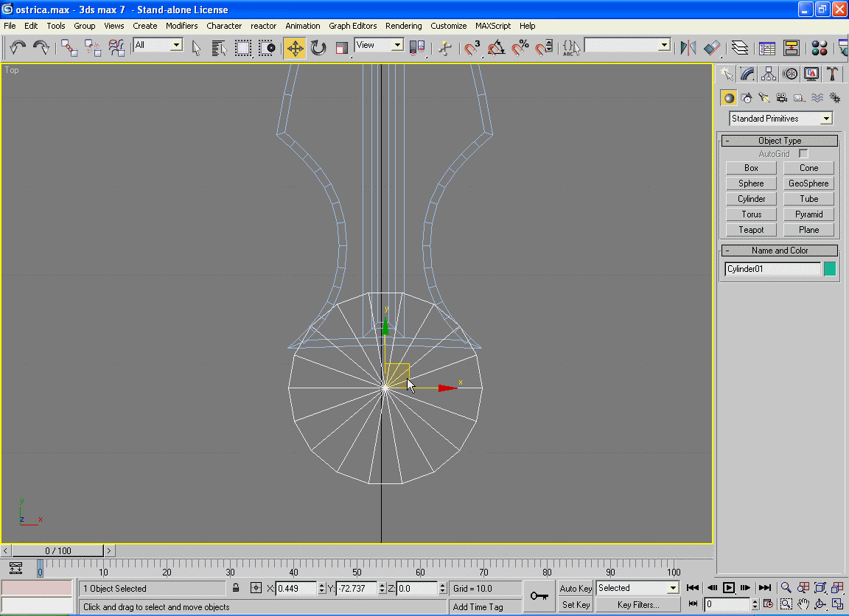
Task: Select the Select and Rotate tool
Action: [318, 49]
